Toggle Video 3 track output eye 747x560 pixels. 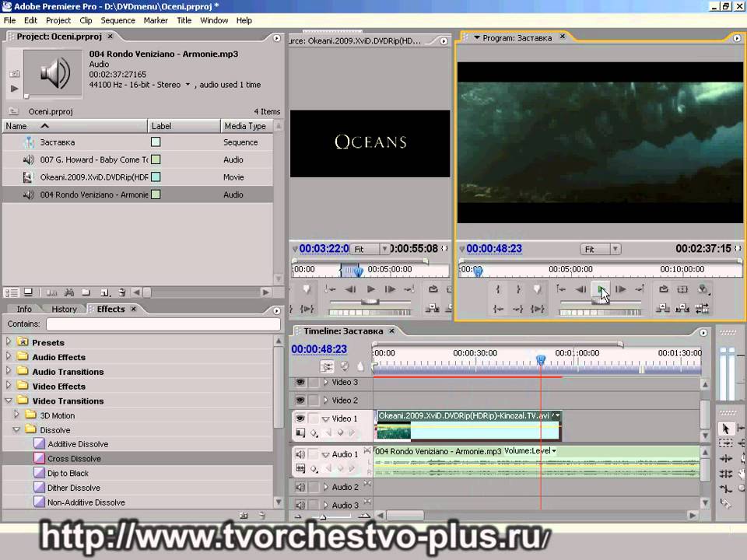pyautogui.click(x=300, y=383)
